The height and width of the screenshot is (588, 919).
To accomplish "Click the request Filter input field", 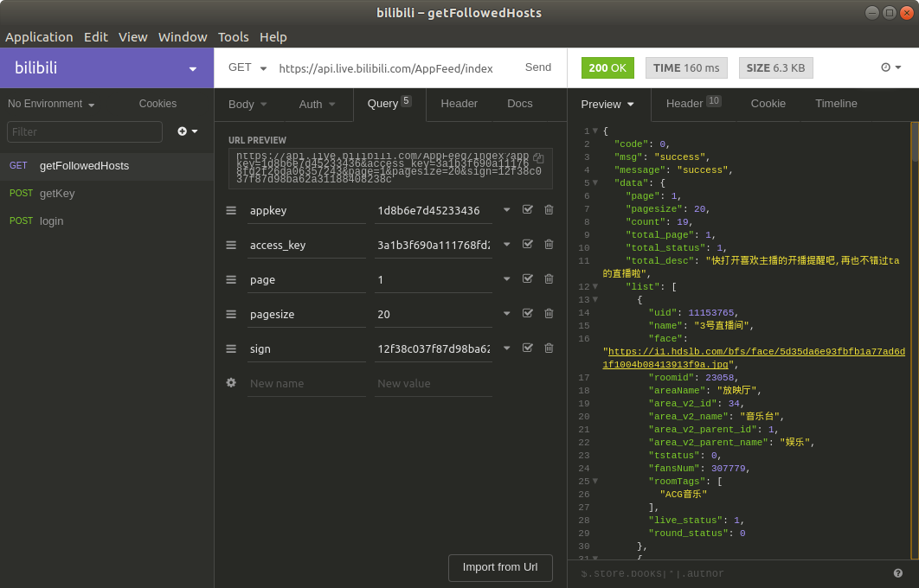I will [x=85, y=131].
